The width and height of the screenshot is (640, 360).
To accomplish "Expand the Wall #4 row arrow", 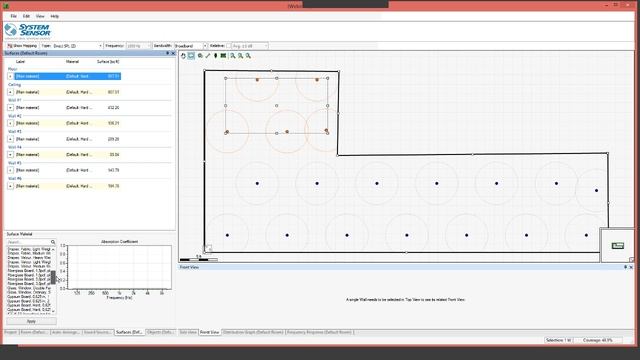I will (x=11, y=155).
